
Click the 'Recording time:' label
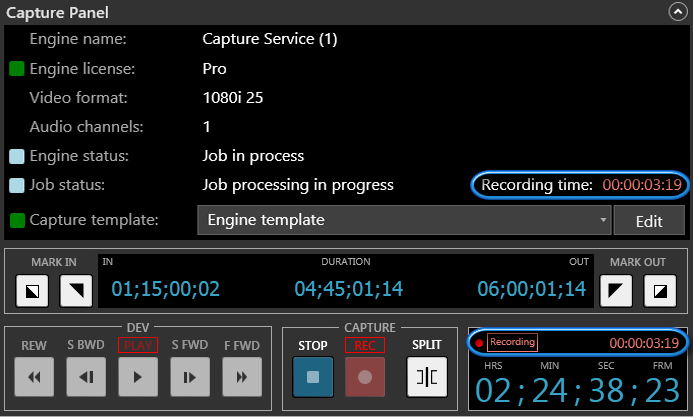click(537, 185)
